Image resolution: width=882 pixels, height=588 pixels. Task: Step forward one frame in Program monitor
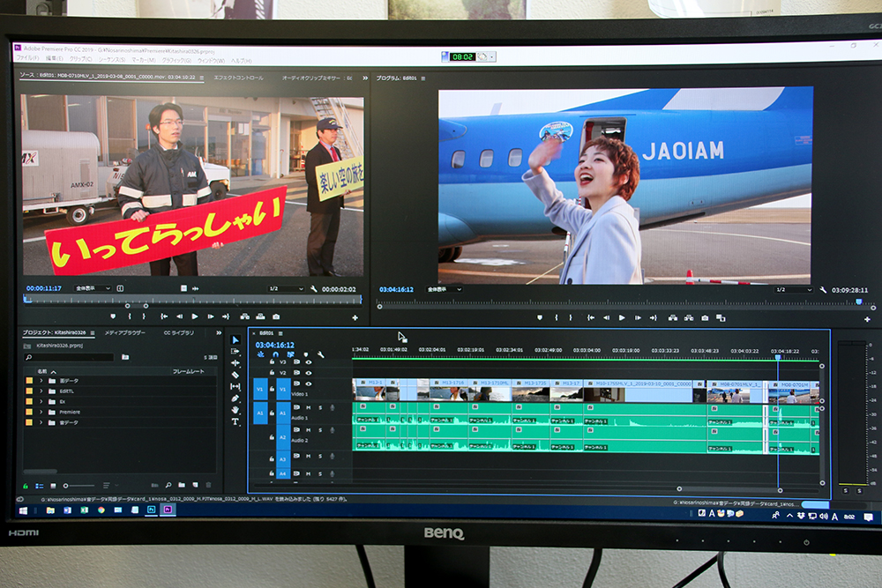[638, 318]
